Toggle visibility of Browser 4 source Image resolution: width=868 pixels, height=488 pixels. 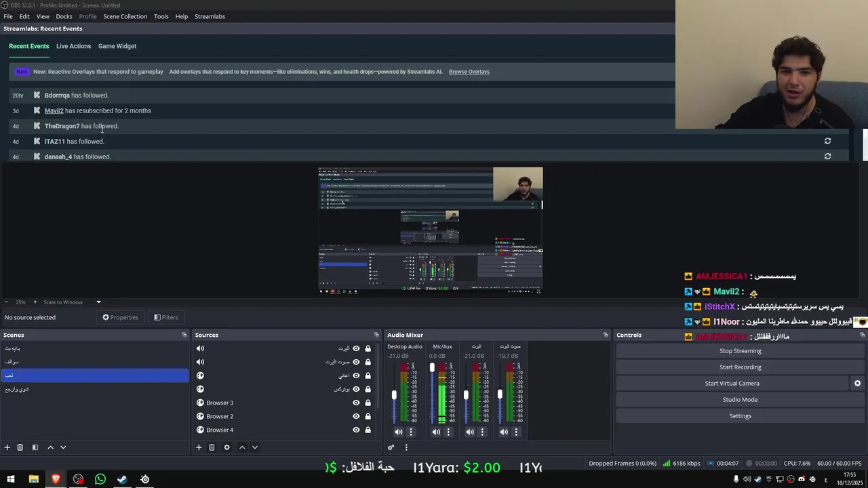pyautogui.click(x=356, y=430)
